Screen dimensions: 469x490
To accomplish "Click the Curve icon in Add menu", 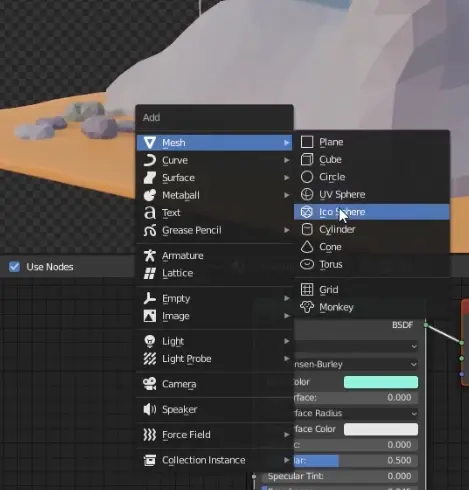I will (150, 160).
